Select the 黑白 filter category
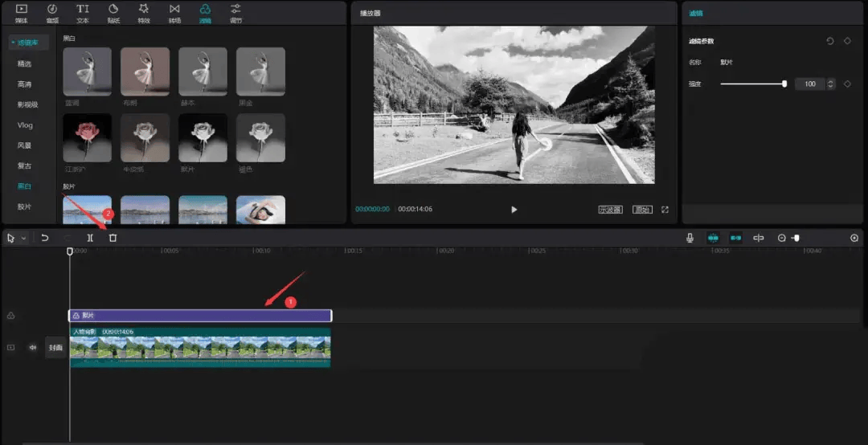The image size is (868, 445). click(x=24, y=186)
